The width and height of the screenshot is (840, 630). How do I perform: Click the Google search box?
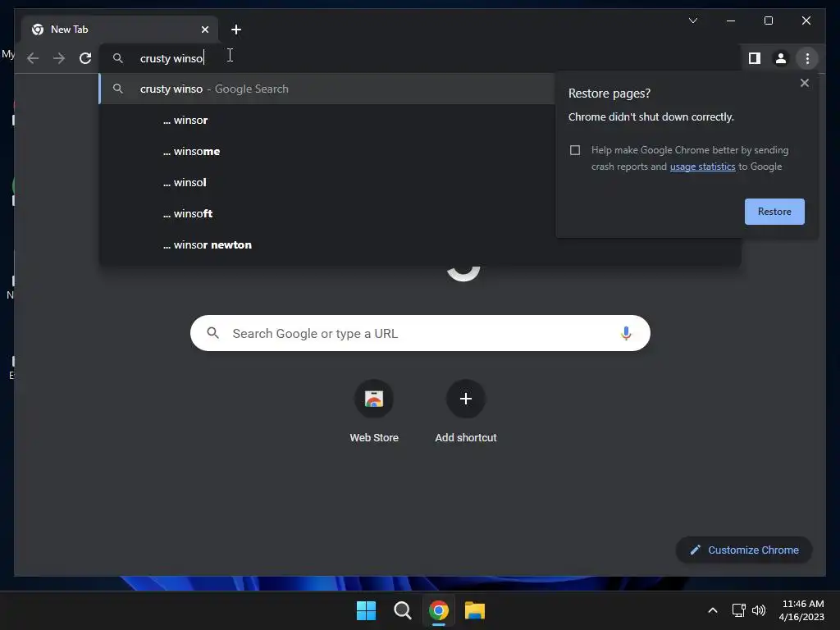point(420,333)
